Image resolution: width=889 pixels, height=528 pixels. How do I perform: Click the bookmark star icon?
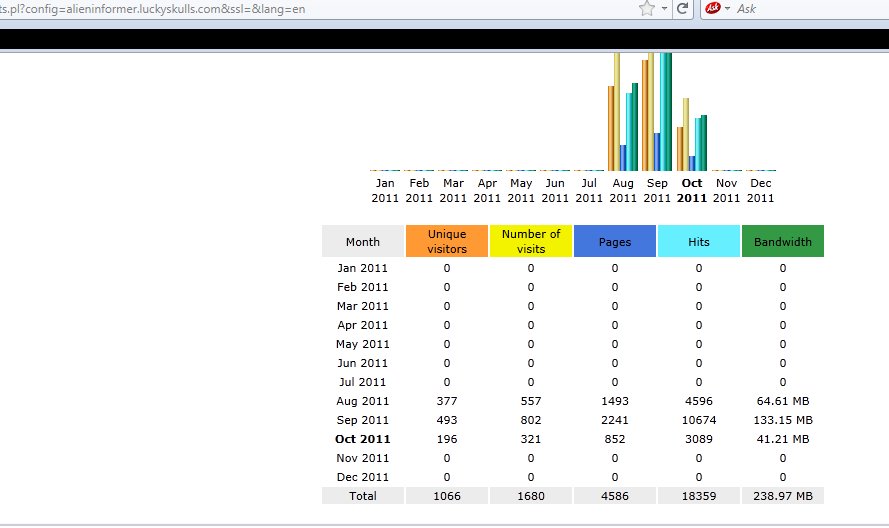tap(647, 8)
